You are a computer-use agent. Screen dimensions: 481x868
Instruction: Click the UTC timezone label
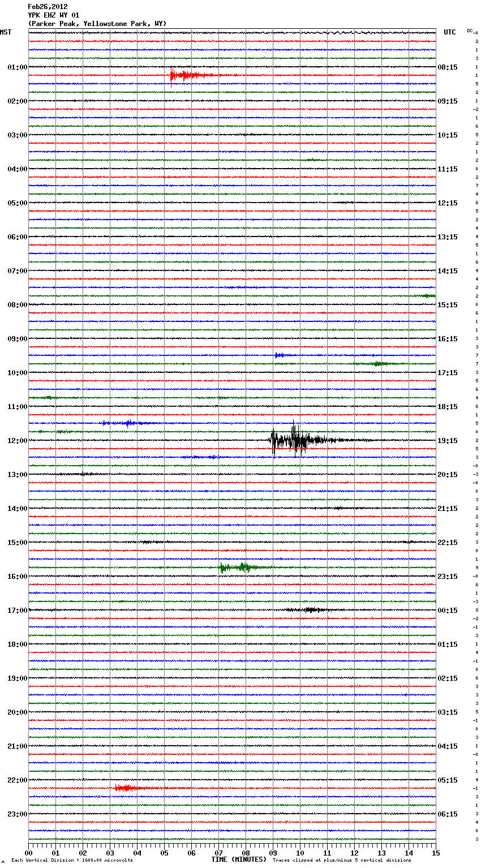450,32
